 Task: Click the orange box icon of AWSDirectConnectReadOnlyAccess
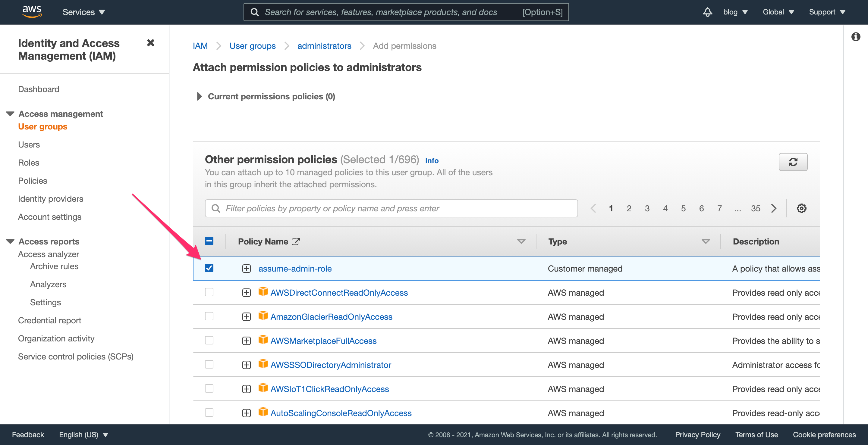(x=263, y=291)
